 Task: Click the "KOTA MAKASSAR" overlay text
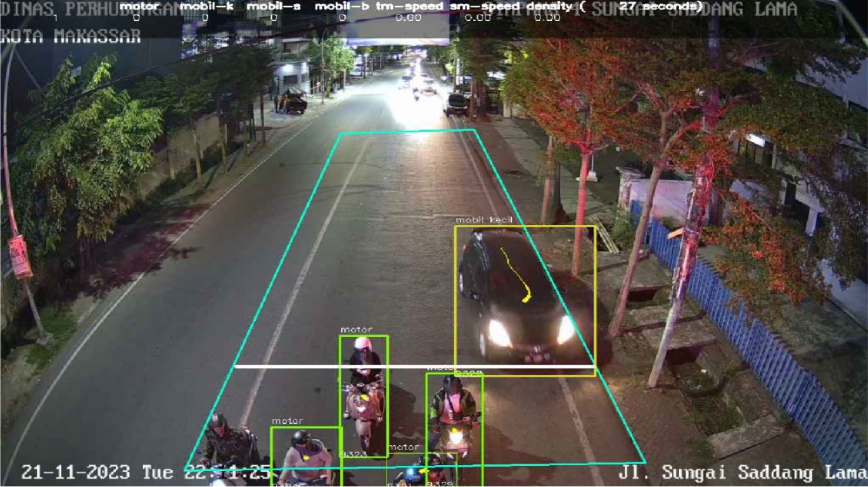click(x=70, y=36)
